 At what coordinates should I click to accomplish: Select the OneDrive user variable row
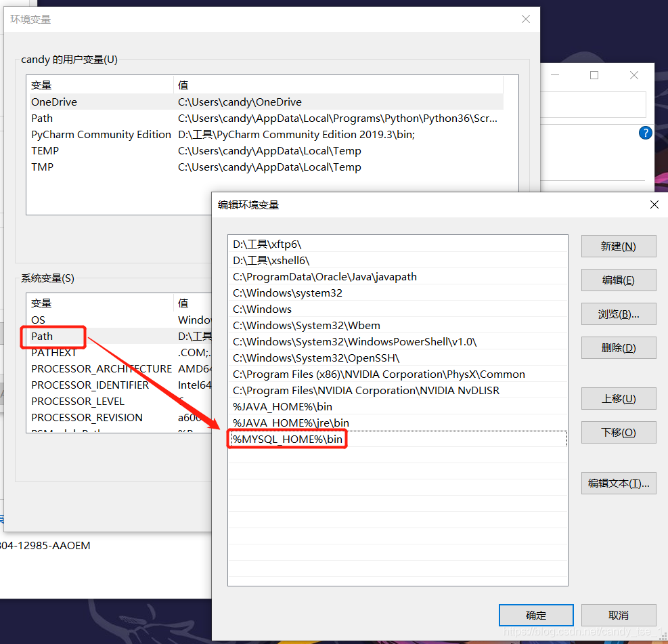pos(54,102)
